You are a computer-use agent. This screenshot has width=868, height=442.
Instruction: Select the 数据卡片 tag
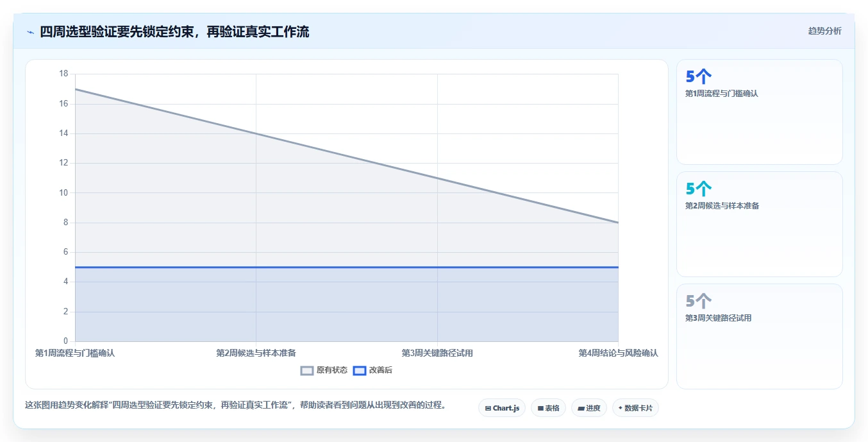(635, 408)
